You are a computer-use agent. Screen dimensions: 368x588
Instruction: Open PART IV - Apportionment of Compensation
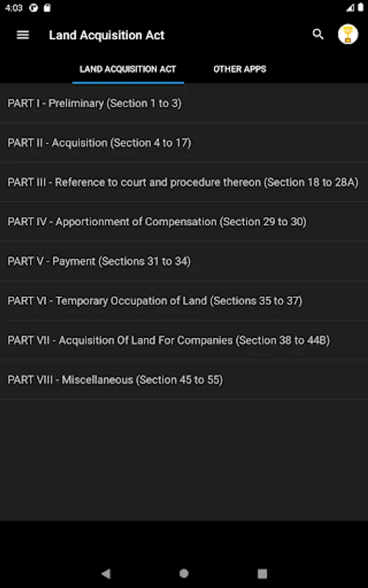coord(184,221)
